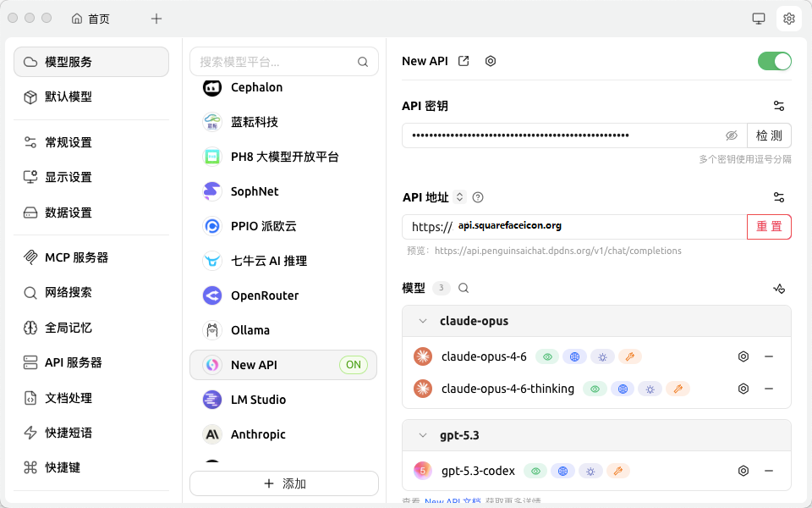The width and height of the screenshot is (812, 508).
Task: Collapse the claude-opus model group
Action: pyautogui.click(x=423, y=320)
